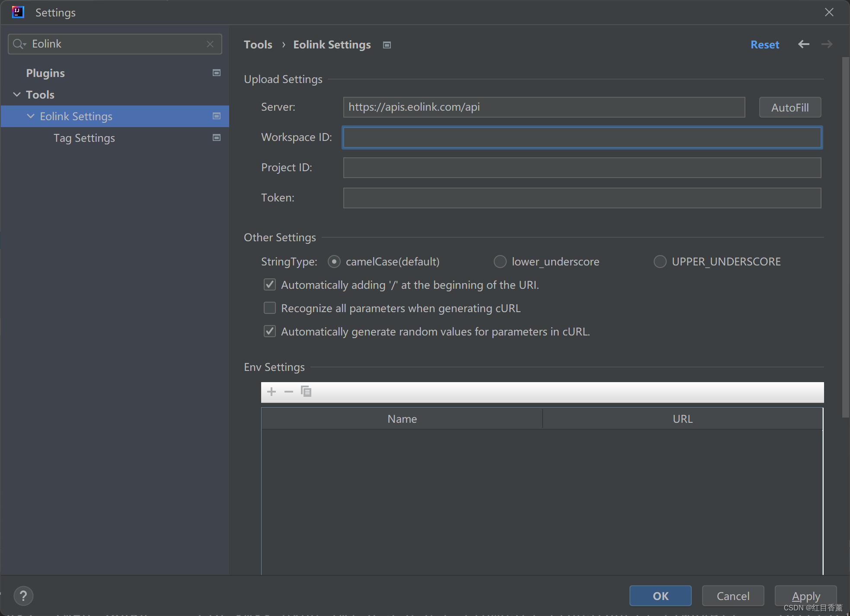Click the forward navigation arrow
The width and height of the screenshot is (850, 616).
(x=826, y=44)
